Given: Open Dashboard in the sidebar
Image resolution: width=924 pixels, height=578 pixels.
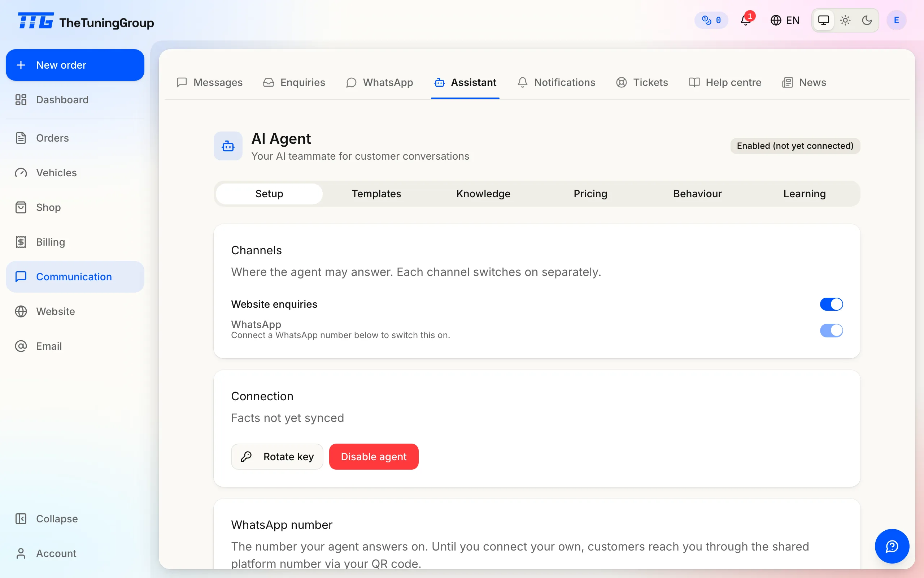Looking at the screenshot, I should (x=75, y=100).
